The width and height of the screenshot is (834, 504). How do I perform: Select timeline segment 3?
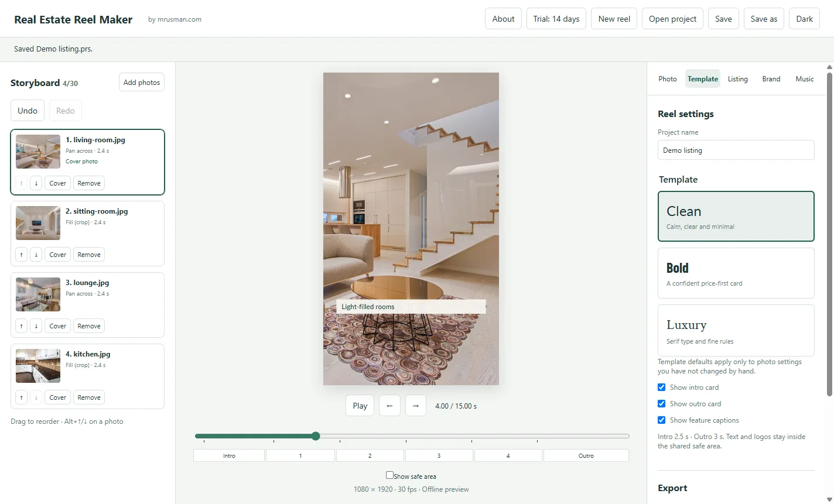click(x=439, y=455)
